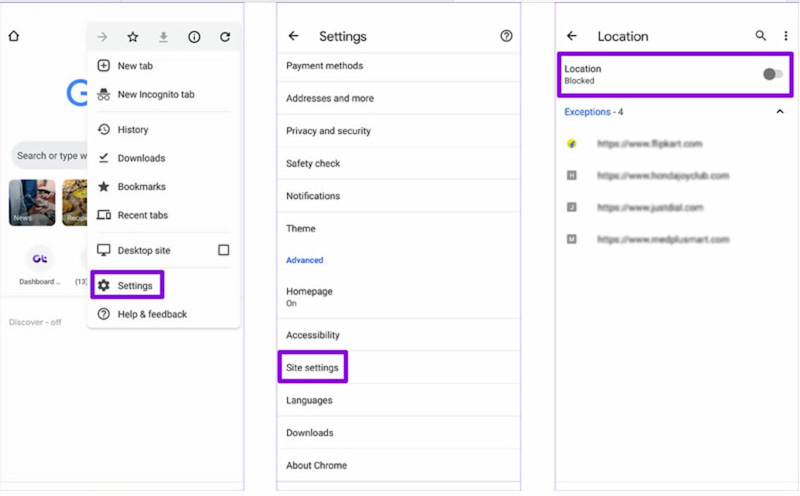Tap the home icon in Chrome
800x496 pixels.
14,36
